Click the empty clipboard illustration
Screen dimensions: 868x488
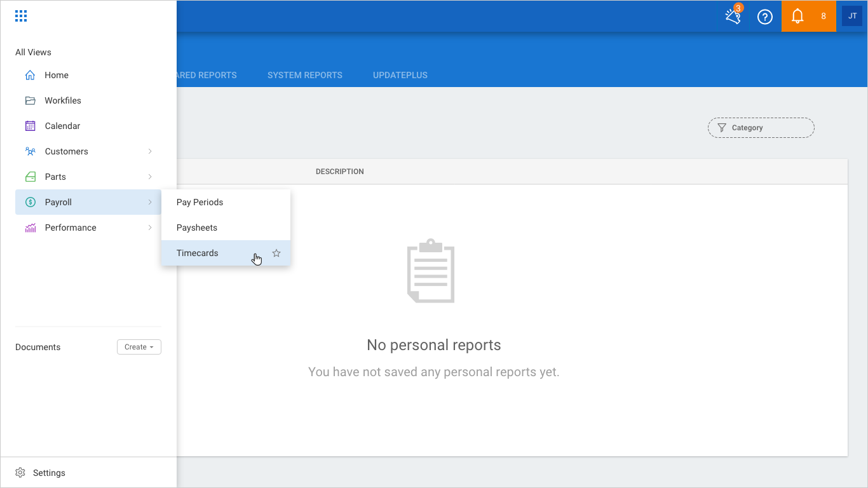pyautogui.click(x=431, y=271)
